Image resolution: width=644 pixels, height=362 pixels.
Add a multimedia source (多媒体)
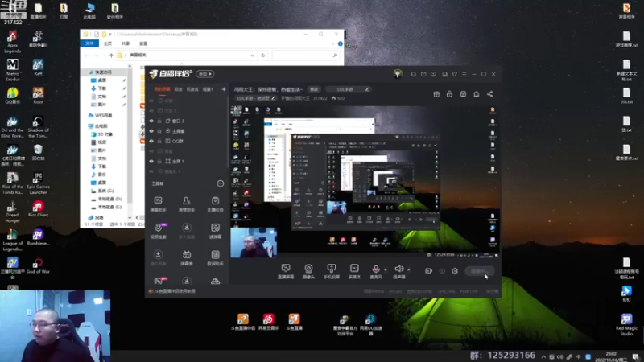pyautogui.click(x=354, y=271)
